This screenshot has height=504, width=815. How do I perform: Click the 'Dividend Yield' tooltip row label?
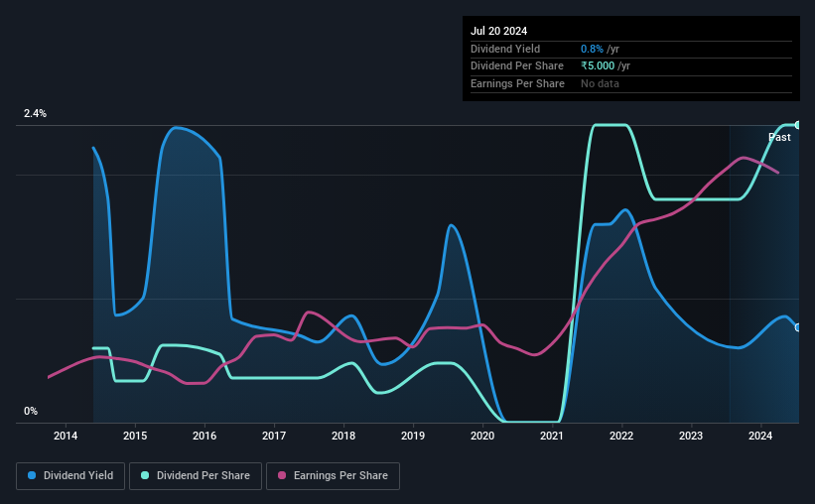(x=505, y=49)
